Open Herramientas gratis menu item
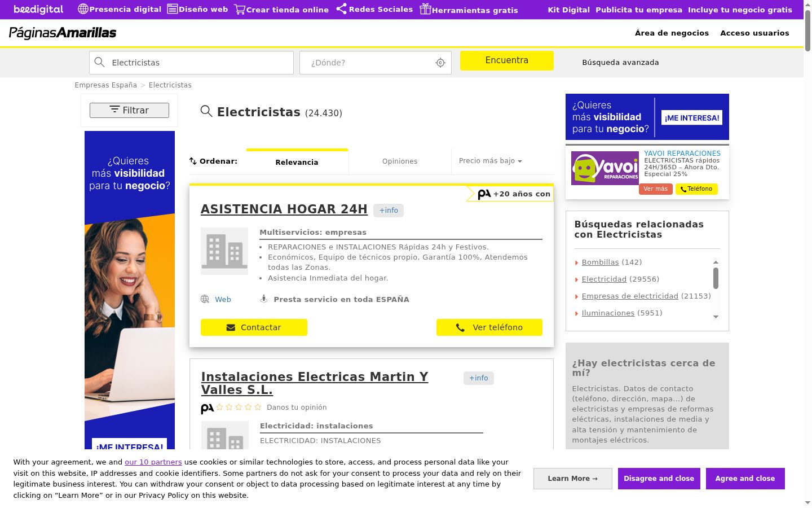Image resolution: width=812 pixels, height=508 pixels. 475,10
